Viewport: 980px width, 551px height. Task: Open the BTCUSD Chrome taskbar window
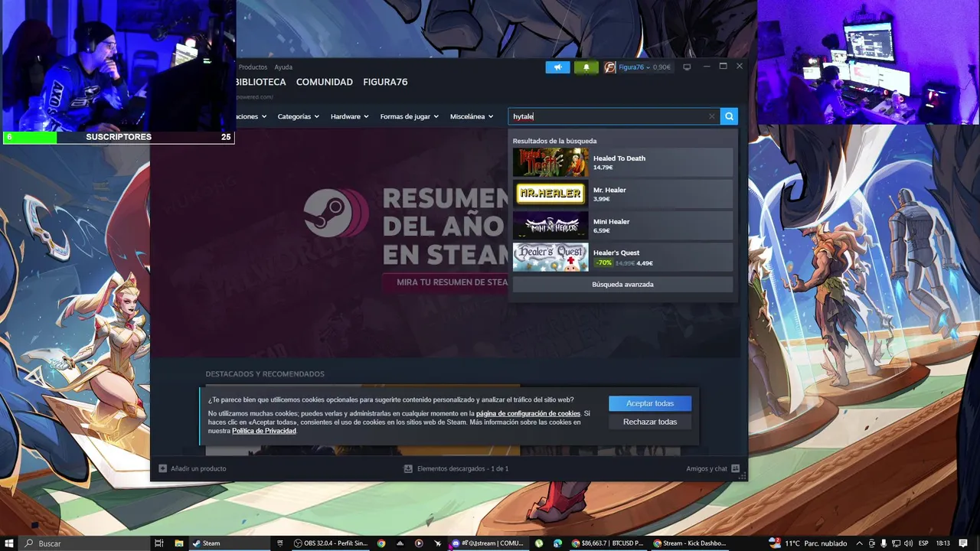607,543
